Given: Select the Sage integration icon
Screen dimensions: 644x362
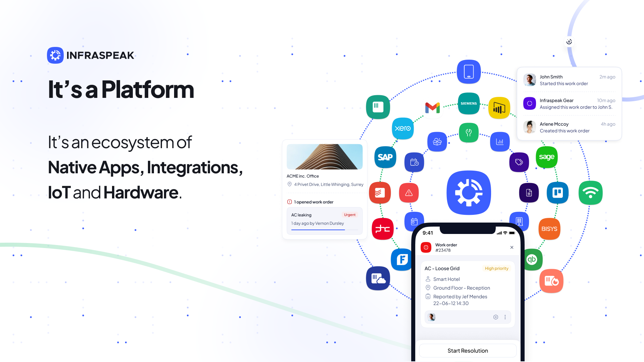Looking at the screenshot, I should pos(547,157).
